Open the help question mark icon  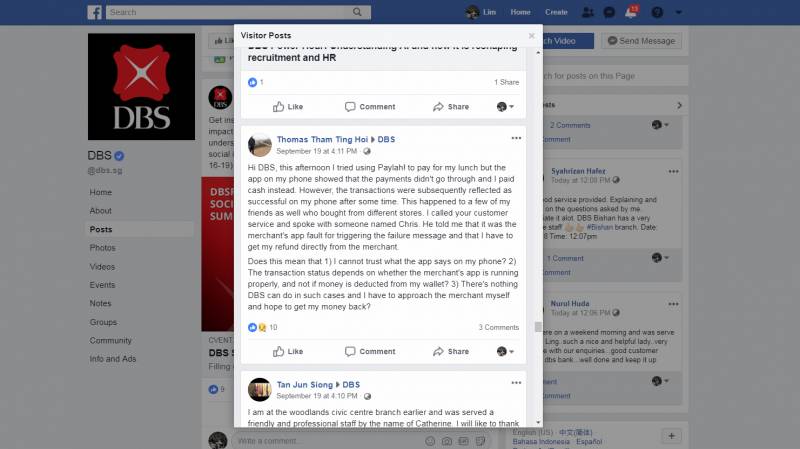coord(657,12)
